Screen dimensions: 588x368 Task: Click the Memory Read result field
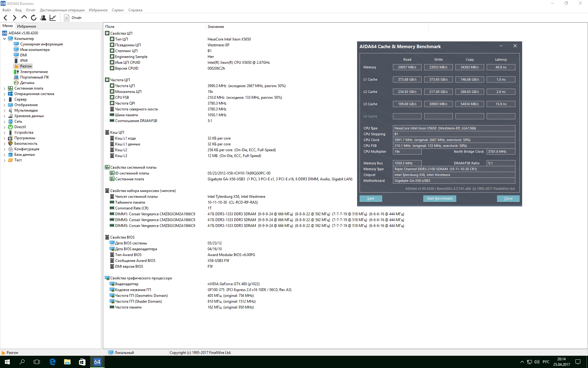click(407, 67)
